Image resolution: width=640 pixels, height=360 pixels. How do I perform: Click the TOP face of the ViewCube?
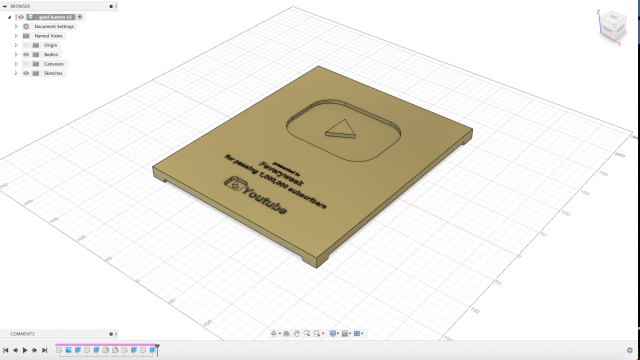613,17
